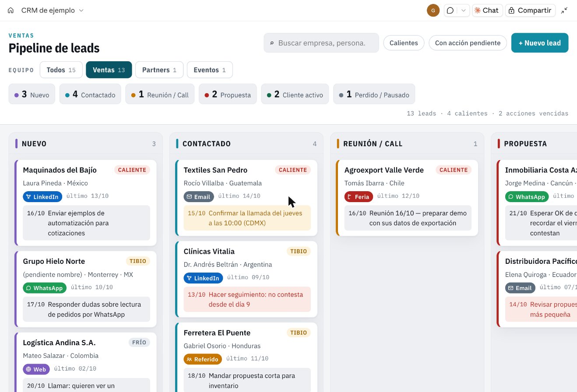
Task: Click LinkedIn badge on Maquinados del Bajío
Action: [x=42, y=197]
